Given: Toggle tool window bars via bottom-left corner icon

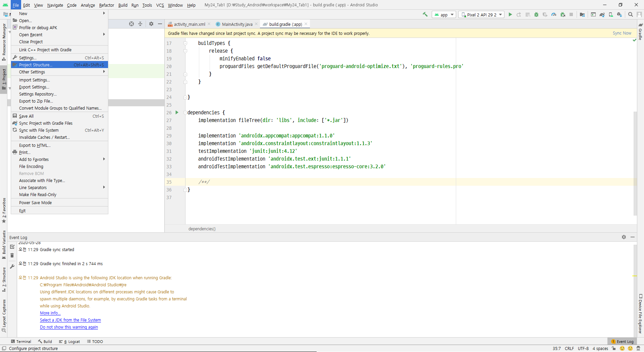Looking at the screenshot, I should point(4,349).
